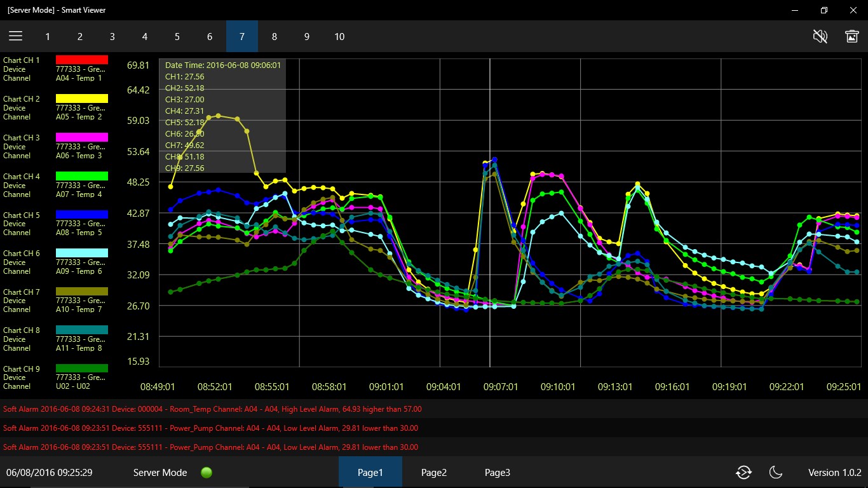
Task: Click the green Server Mode status indicator
Action: [206, 472]
